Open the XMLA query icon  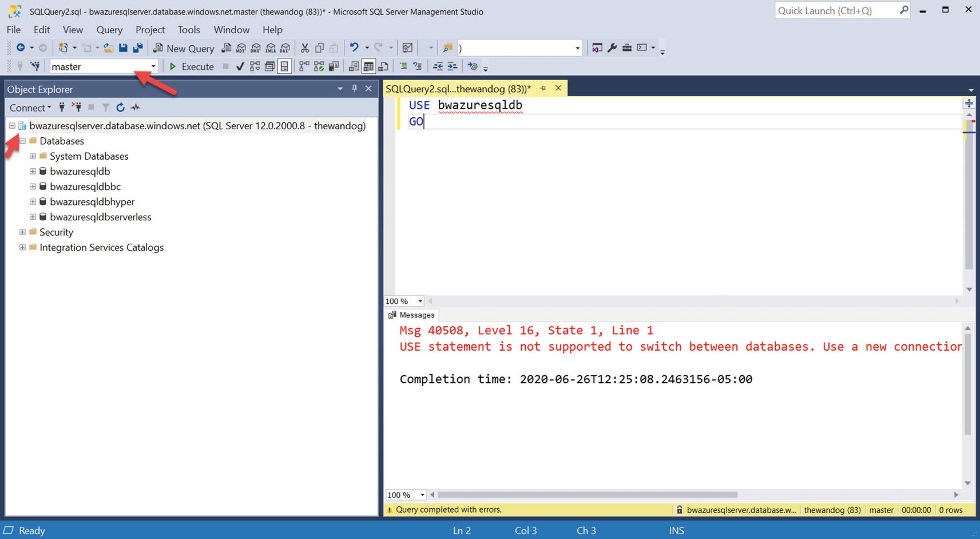[x=271, y=48]
